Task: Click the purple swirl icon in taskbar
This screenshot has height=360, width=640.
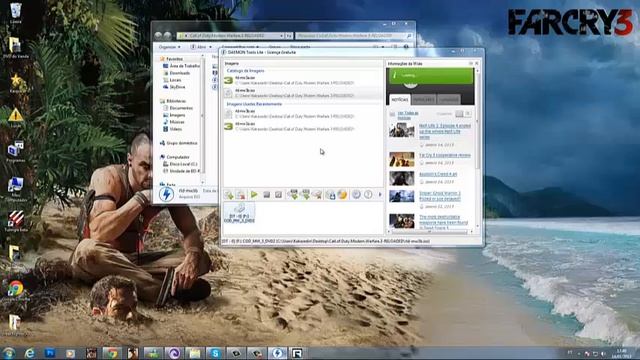Action: coord(174,353)
